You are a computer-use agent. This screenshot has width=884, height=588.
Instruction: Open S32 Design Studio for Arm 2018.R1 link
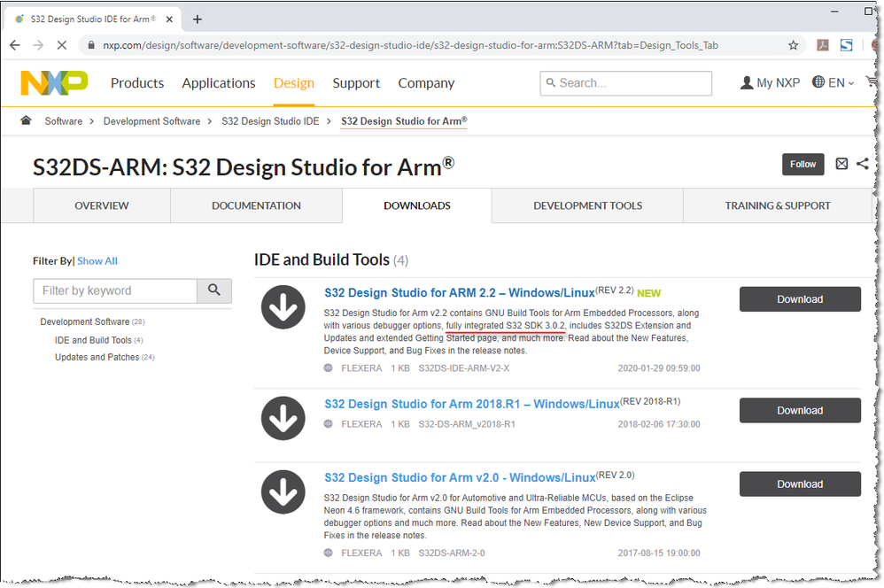[472, 404]
